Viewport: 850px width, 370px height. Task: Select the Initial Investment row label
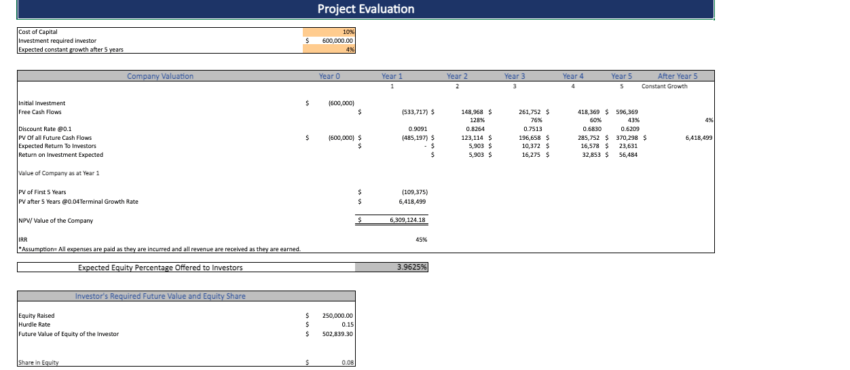pos(42,103)
